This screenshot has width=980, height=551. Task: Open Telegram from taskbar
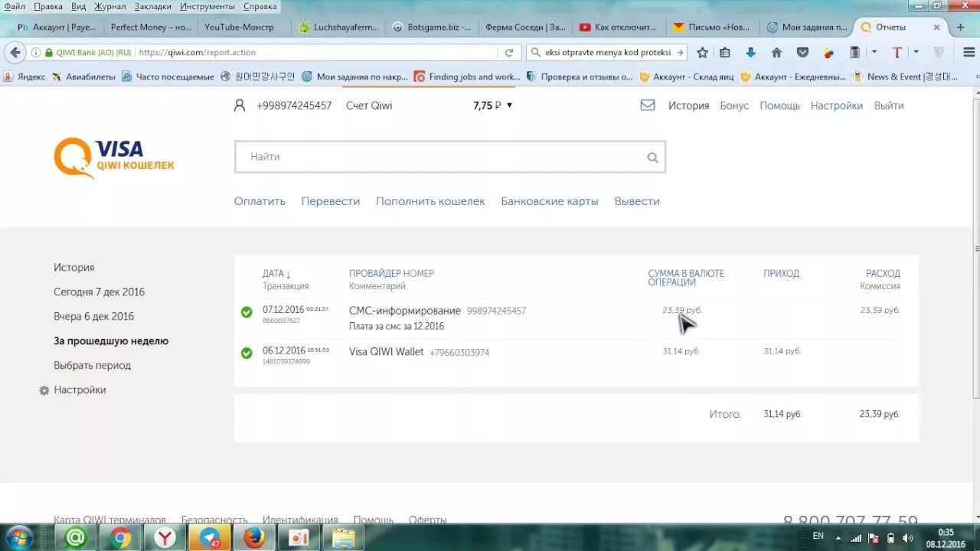point(210,538)
